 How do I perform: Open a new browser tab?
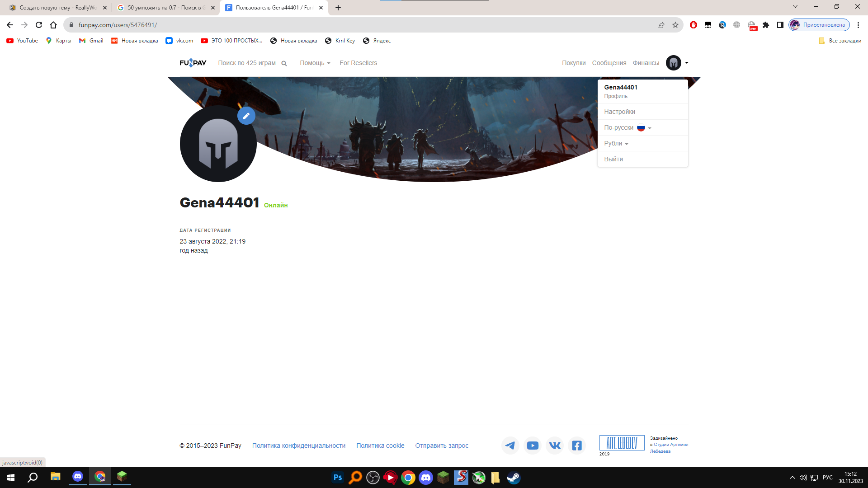(x=338, y=8)
